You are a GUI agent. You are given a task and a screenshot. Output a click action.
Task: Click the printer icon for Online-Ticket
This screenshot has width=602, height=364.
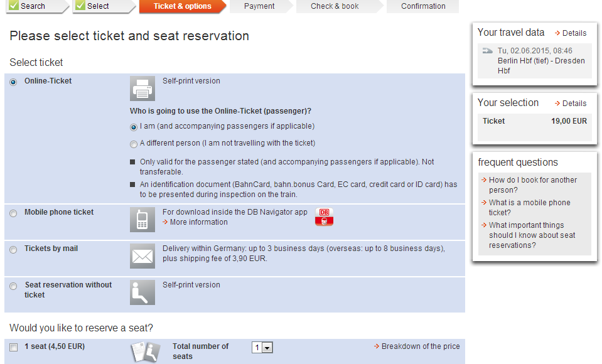click(142, 88)
